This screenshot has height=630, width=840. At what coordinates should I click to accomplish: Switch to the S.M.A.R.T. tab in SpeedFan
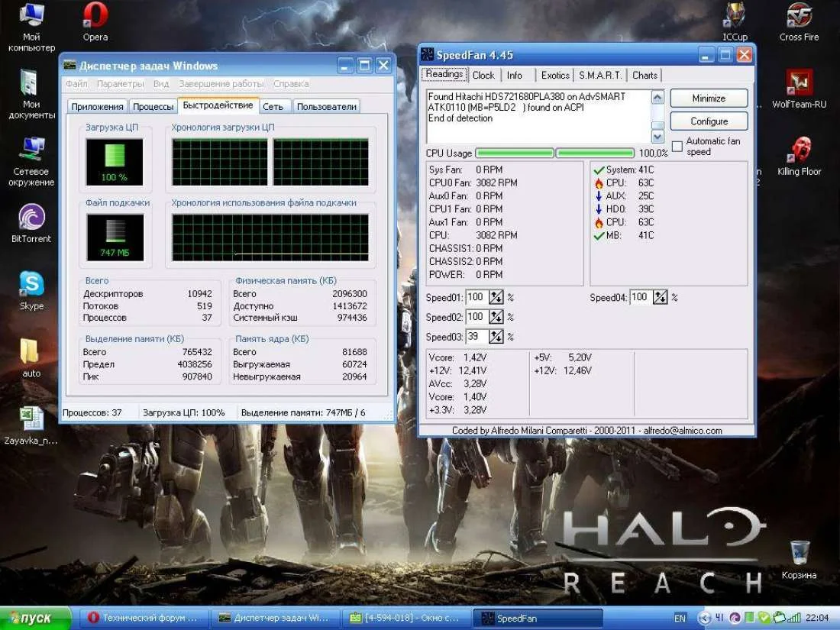[601, 75]
